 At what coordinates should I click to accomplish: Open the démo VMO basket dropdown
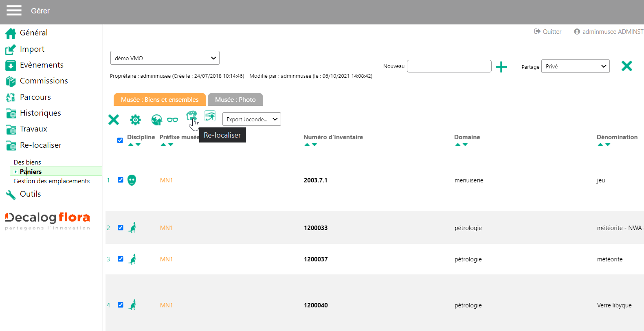165,58
